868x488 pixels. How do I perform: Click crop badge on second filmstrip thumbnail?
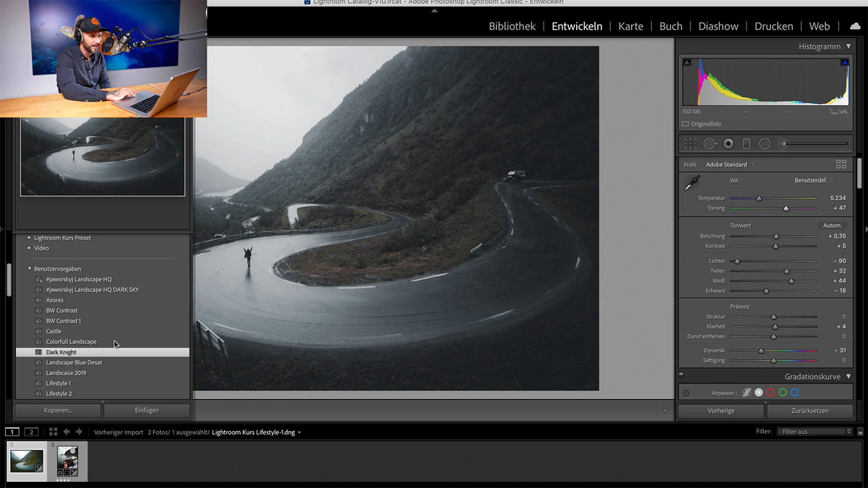tap(67, 473)
